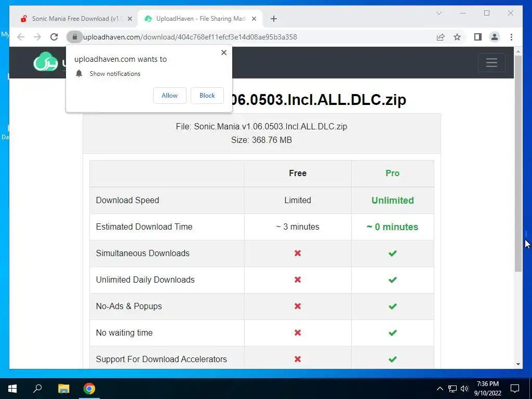Click red X for Support For Download Accelerators
The height and width of the screenshot is (399, 532).
point(298,359)
